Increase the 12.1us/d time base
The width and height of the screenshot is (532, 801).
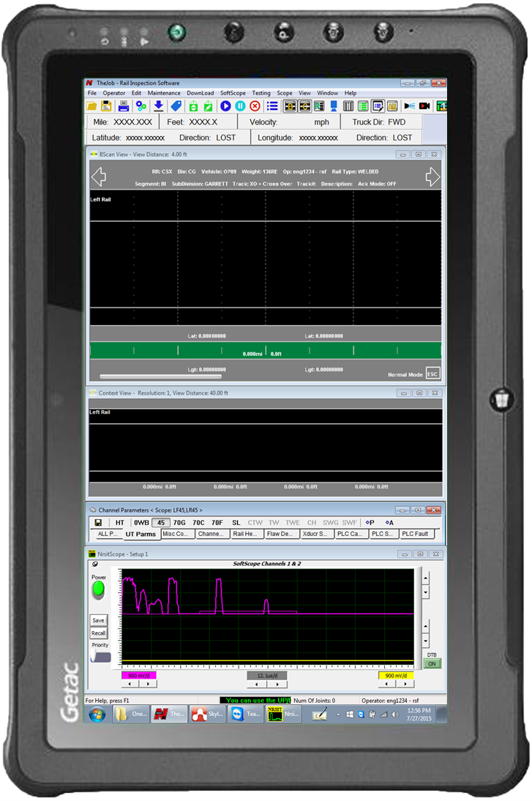click(277, 684)
